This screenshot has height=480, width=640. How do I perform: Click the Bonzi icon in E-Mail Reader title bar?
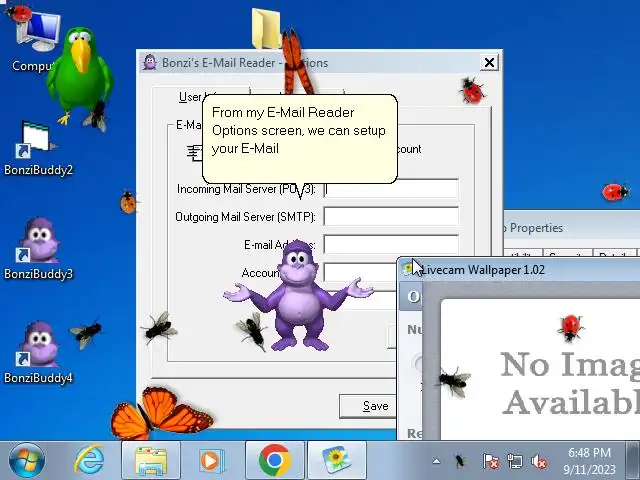150,62
